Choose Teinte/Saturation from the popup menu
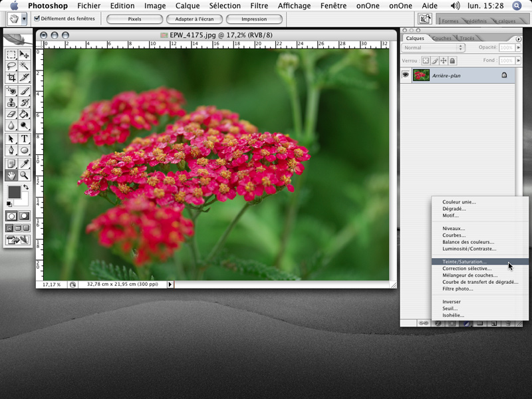 click(480, 261)
